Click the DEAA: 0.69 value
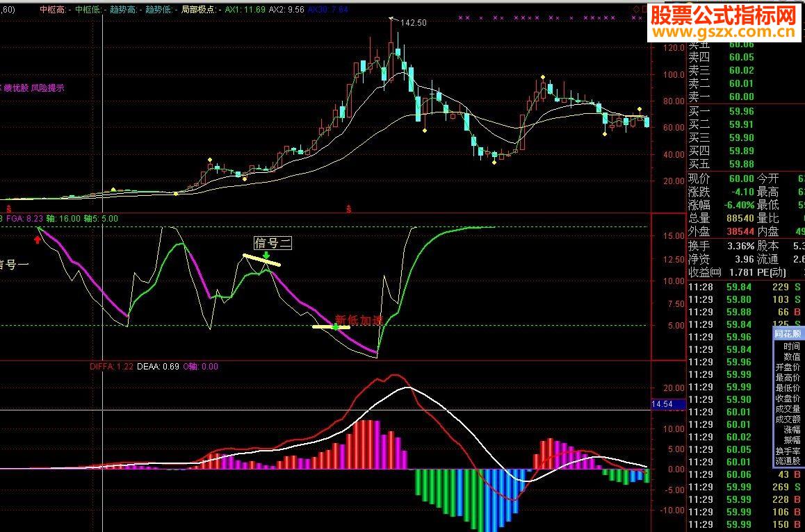The height and width of the screenshot is (532, 805). pyautogui.click(x=158, y=366)
